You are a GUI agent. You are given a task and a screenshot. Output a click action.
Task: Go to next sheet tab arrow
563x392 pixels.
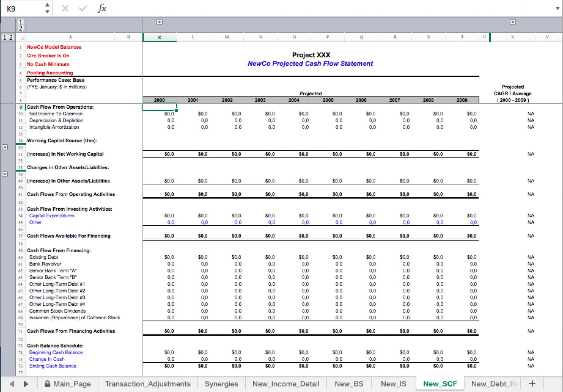[26, 384]
